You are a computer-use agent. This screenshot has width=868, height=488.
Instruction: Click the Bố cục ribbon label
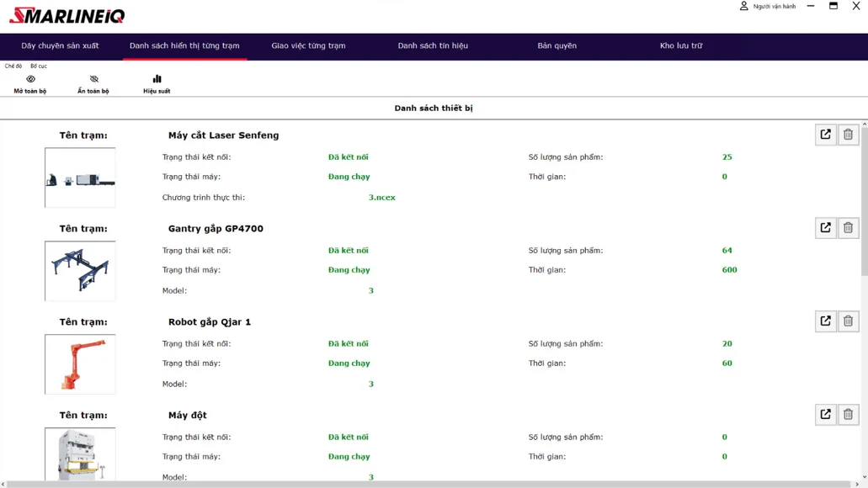click(x=39, y=66)
